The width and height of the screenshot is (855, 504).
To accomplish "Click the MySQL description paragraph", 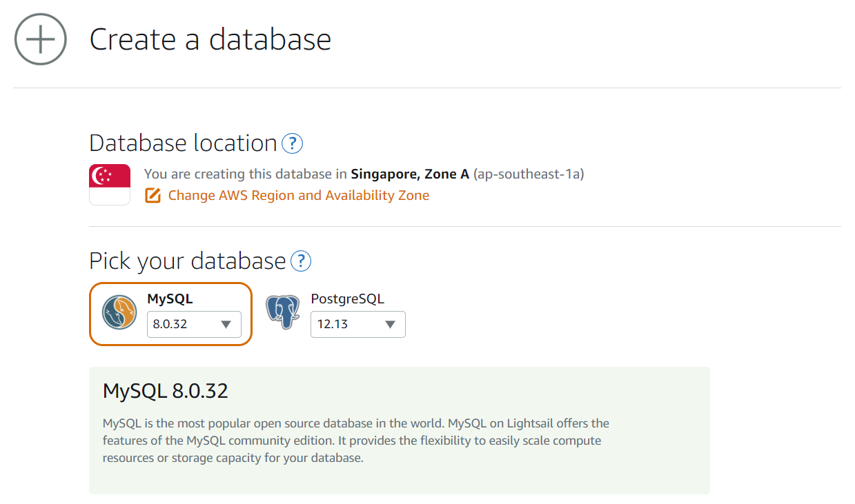I will tap(356, 441).
